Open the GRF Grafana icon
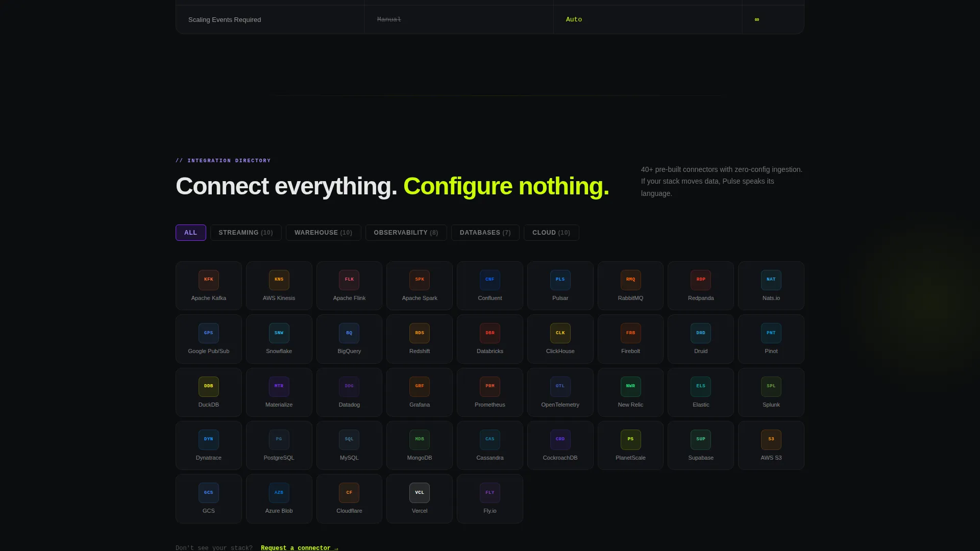 point(420,386)
